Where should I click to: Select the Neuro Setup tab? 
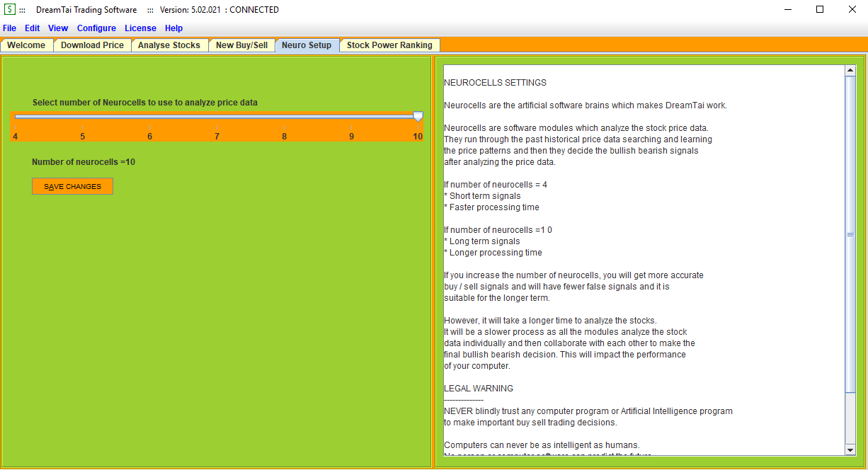[307, 45]
